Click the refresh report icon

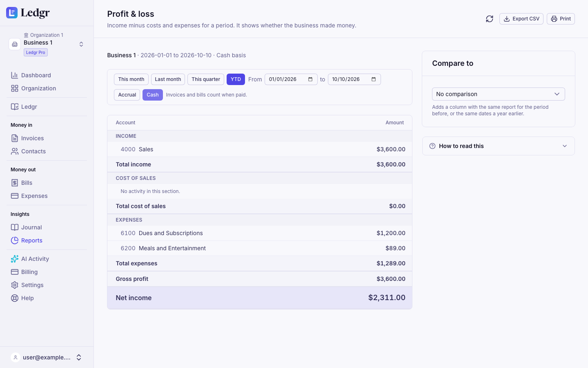[x=489, y=19]
